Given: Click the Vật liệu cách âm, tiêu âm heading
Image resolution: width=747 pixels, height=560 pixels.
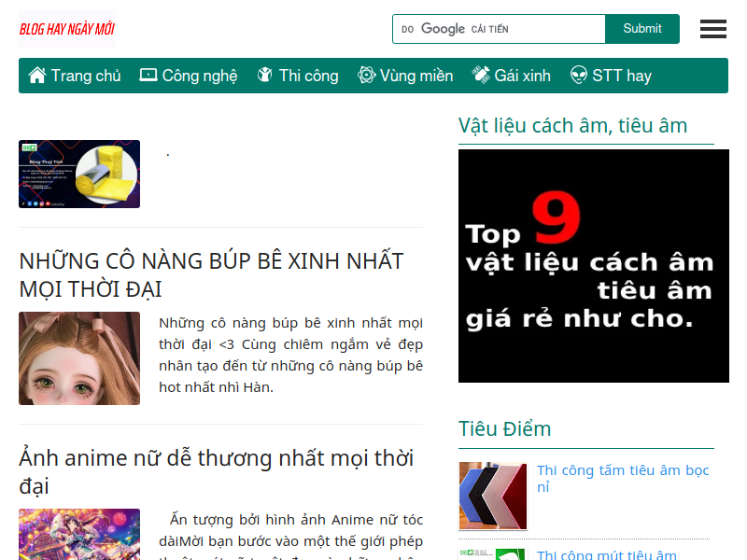Looking at the screenshot, I should pyautogui.click(x=572, y=126).
